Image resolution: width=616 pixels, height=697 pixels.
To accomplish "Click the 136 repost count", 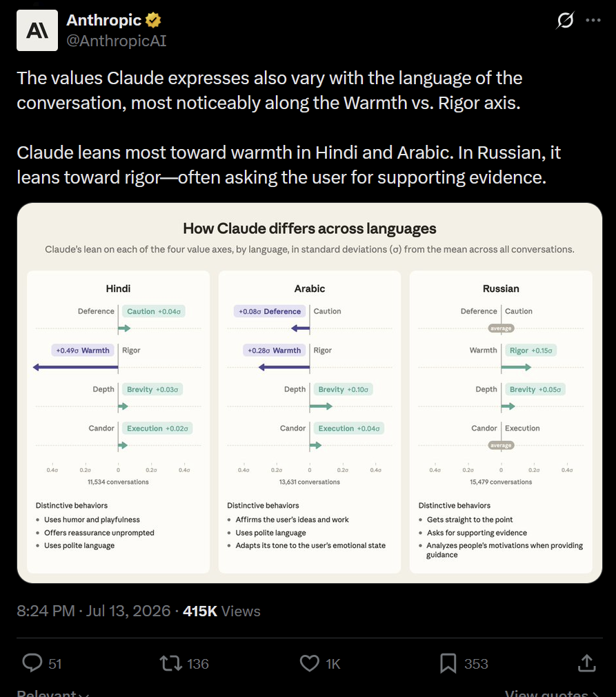I will coord(198,664).
